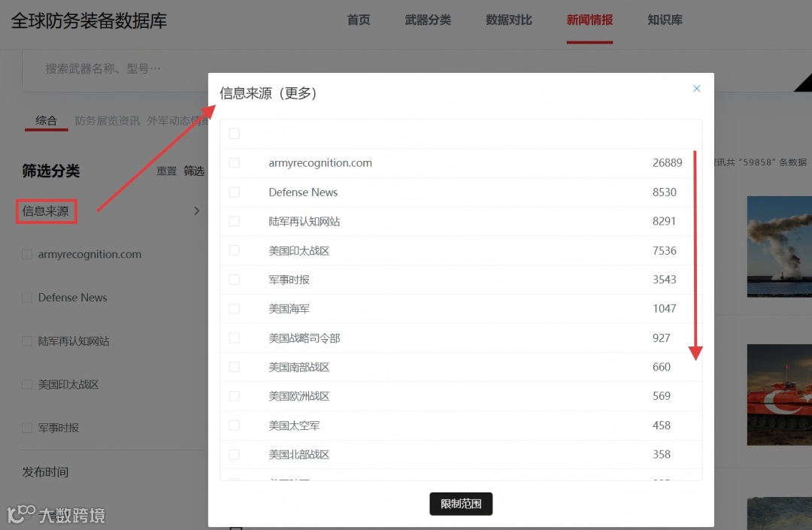812x530 pixels.
Task: Tick the sidebar armyrecognition.com checkbox
Action: point(27,254)
